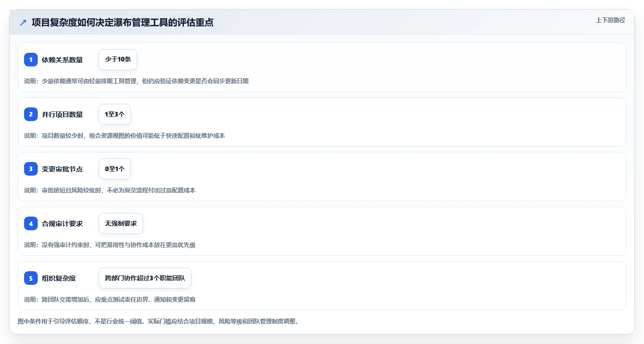Viewport: 644px width, 344px height.
Task: Click the step 2 number badge
Action: (31, 114)
